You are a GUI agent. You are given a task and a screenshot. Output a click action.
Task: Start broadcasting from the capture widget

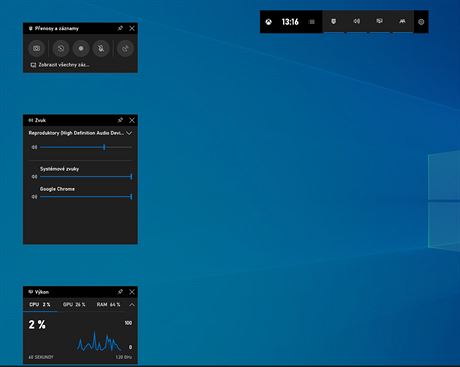pyautogui.click(x=125, y=48)
